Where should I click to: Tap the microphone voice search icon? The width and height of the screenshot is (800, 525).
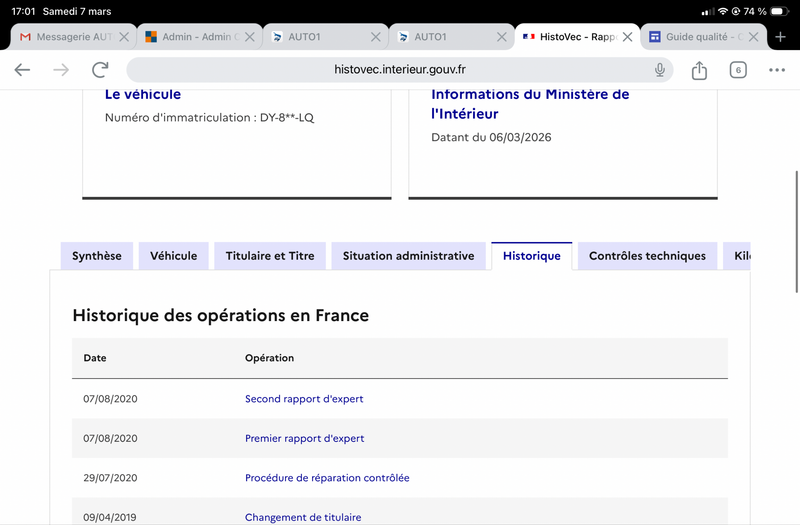[x=660, y=70]
